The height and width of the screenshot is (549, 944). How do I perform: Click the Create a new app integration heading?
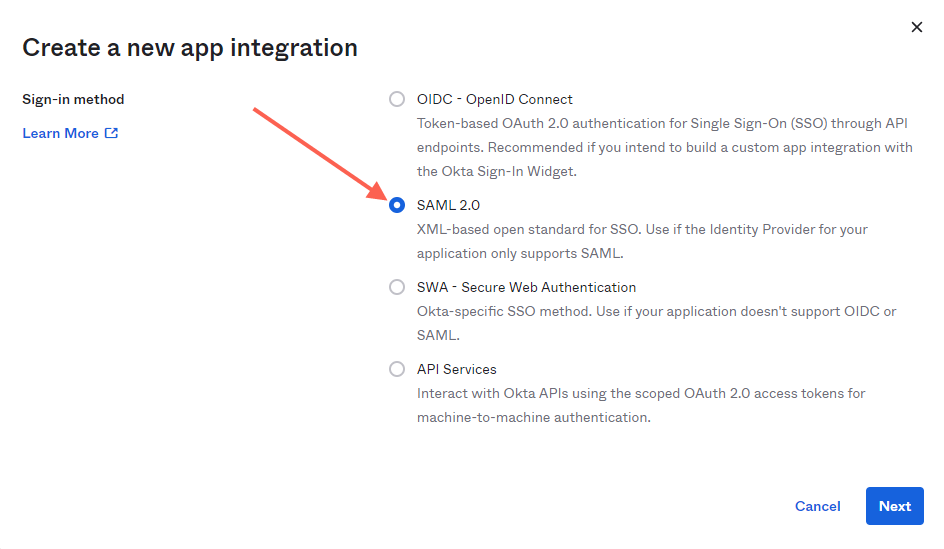pyautogui.click(x=190, y=48)
